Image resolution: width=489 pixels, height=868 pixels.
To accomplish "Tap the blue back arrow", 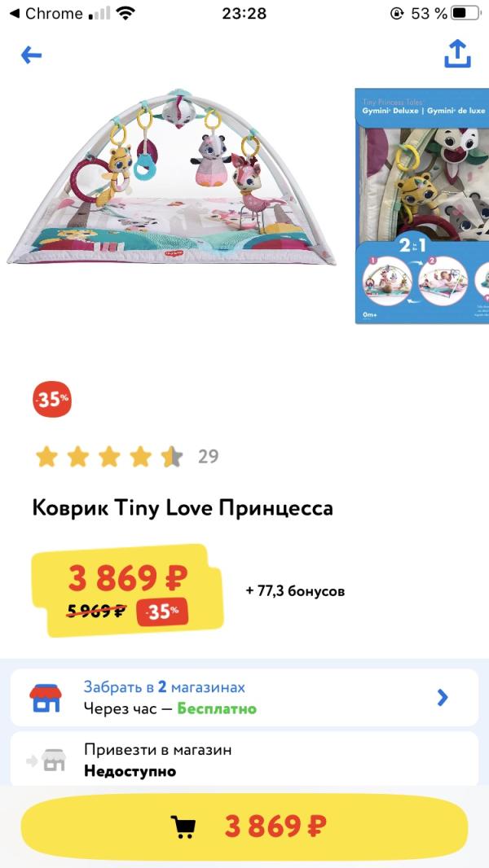I will pyautogui.click(x=32, y=55).
